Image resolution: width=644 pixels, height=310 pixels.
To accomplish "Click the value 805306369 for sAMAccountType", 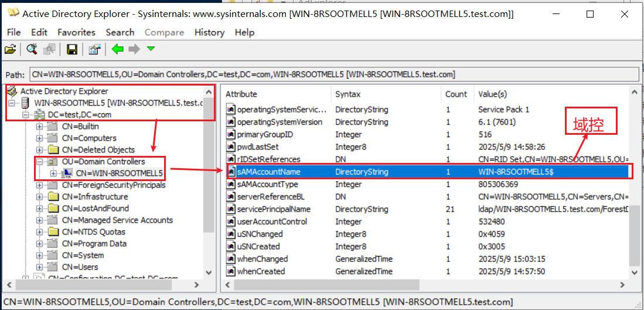I will pos(498,185).
